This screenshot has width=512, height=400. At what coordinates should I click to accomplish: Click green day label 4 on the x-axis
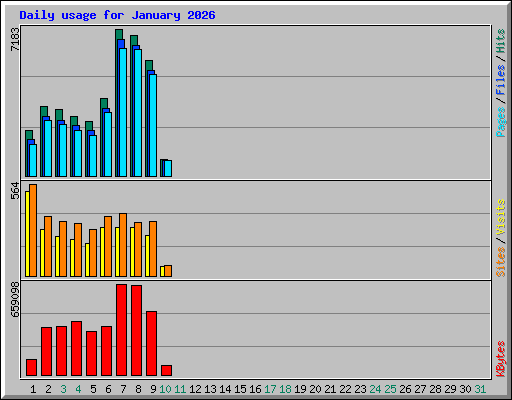pos(78,389)
